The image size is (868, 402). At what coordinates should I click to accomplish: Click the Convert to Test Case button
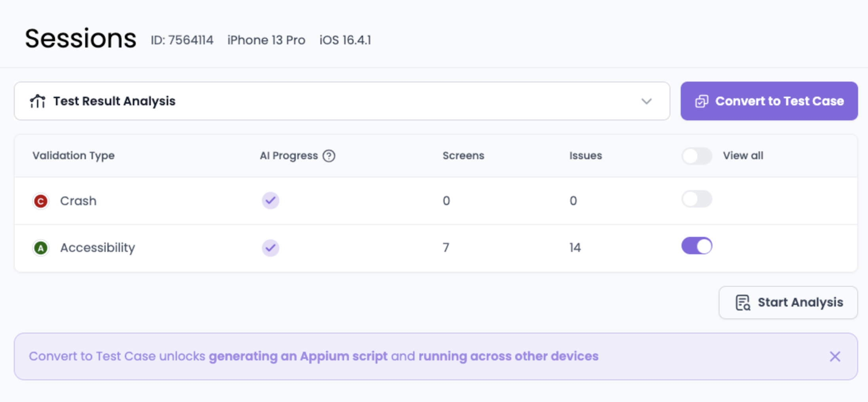(769, 101)
